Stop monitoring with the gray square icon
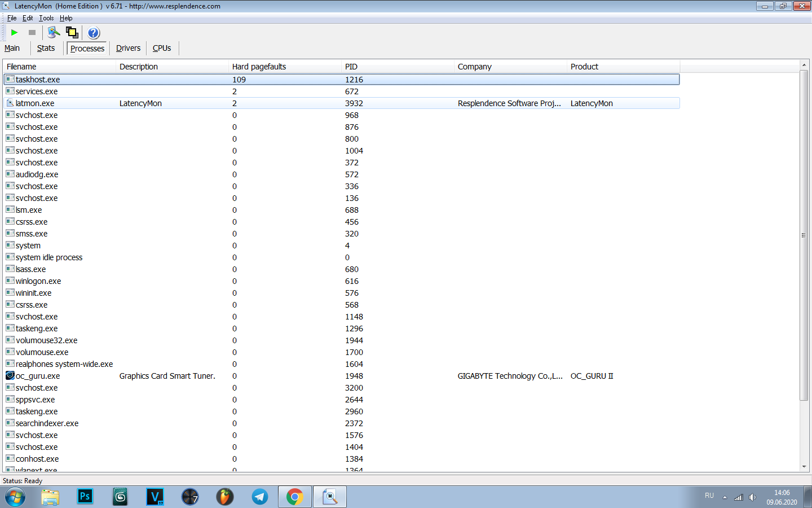Viewport: 812px width, 508px height. tap(32, 33)
